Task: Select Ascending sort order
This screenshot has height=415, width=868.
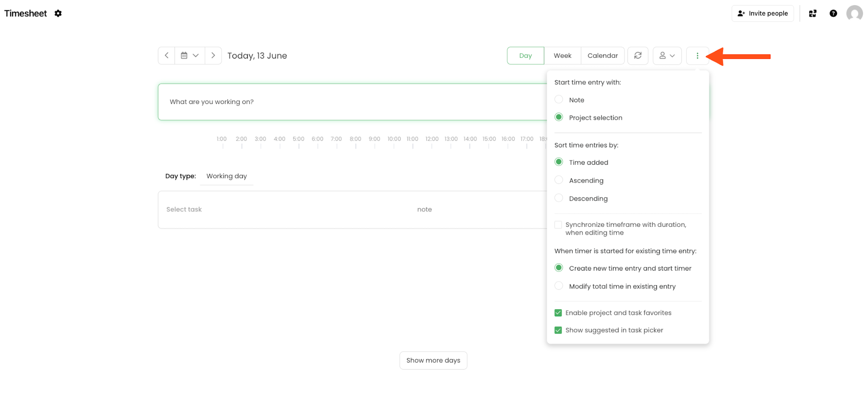Action: click(x=559, y=180)
